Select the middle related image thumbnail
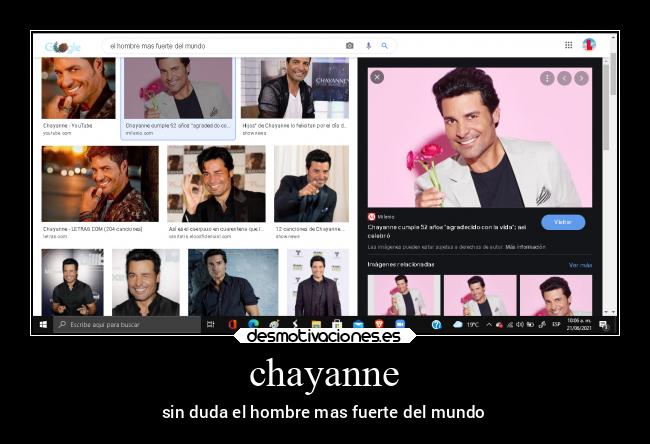 (x=480, y=295)
